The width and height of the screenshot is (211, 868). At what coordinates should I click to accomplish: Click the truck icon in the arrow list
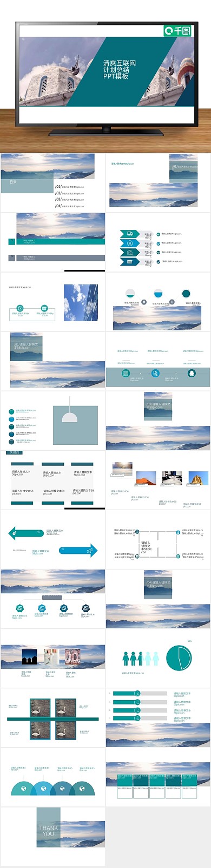pyautogui.click(x=130, y=234)
